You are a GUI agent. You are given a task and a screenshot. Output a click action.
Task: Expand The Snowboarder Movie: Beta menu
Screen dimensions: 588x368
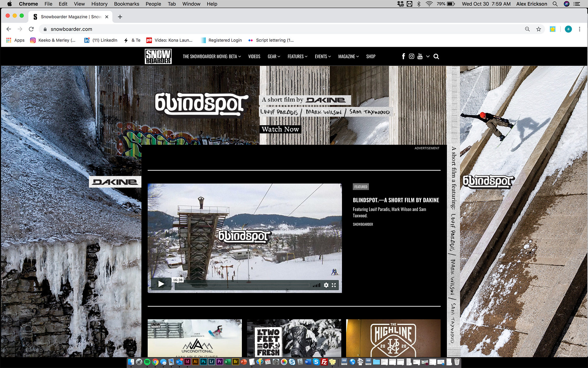(x=212, y=56)
